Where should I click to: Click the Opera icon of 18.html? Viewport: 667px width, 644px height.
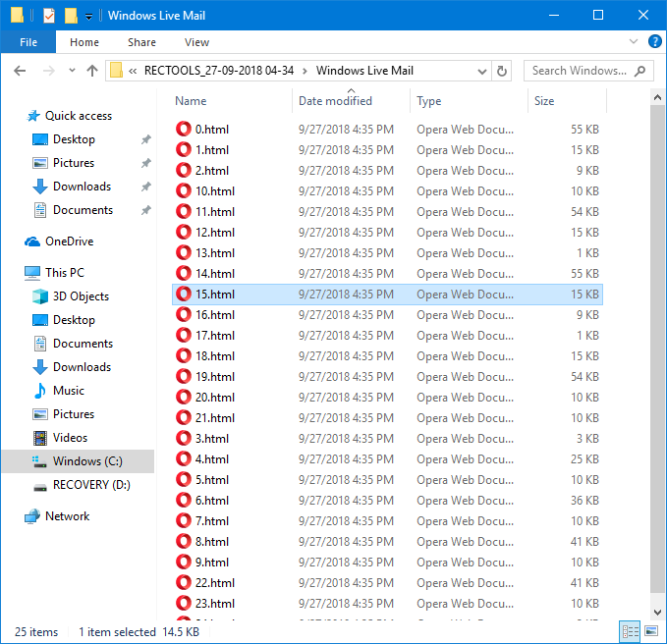click(x=184, y=355)
